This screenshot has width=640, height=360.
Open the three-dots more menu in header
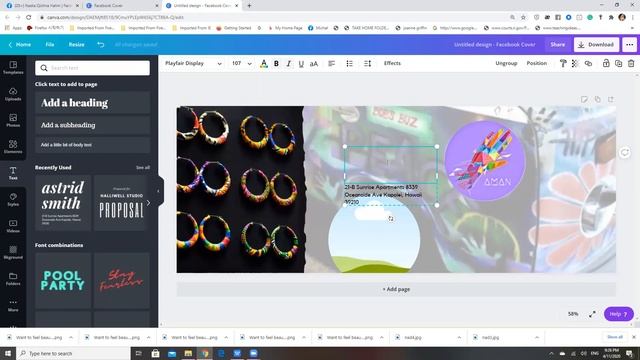click(630, 44)
